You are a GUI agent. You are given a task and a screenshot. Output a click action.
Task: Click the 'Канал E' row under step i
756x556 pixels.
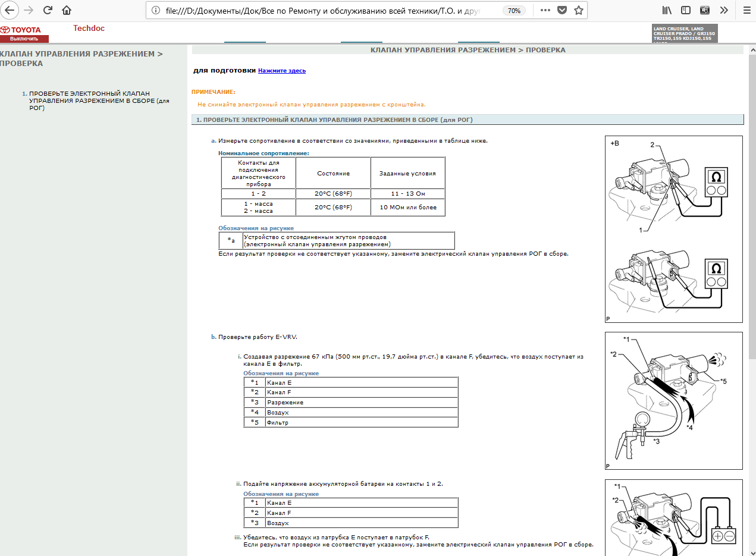(x=351, y=382)
